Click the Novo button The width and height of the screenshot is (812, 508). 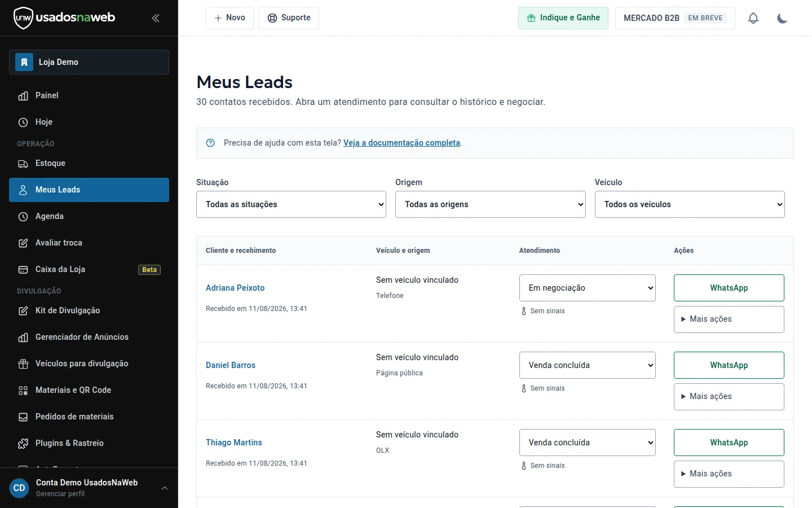point(230,18)
